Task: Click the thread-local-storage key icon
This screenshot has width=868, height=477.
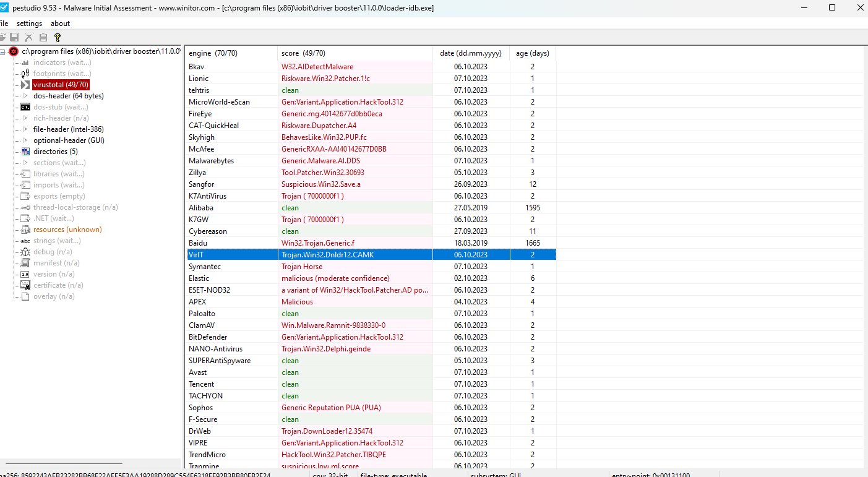Action: pyautogui.click(x=25, y=207)
